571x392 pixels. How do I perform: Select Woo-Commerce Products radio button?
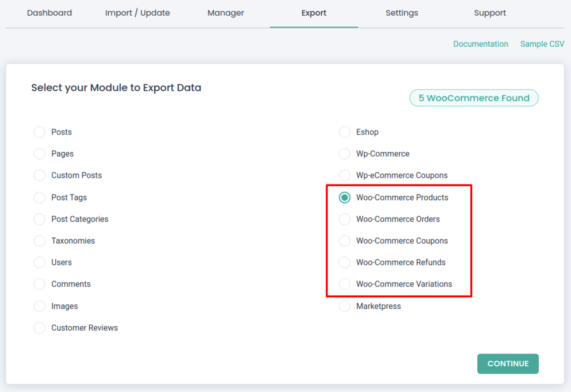pyautogui.click(x=345, y=197)
